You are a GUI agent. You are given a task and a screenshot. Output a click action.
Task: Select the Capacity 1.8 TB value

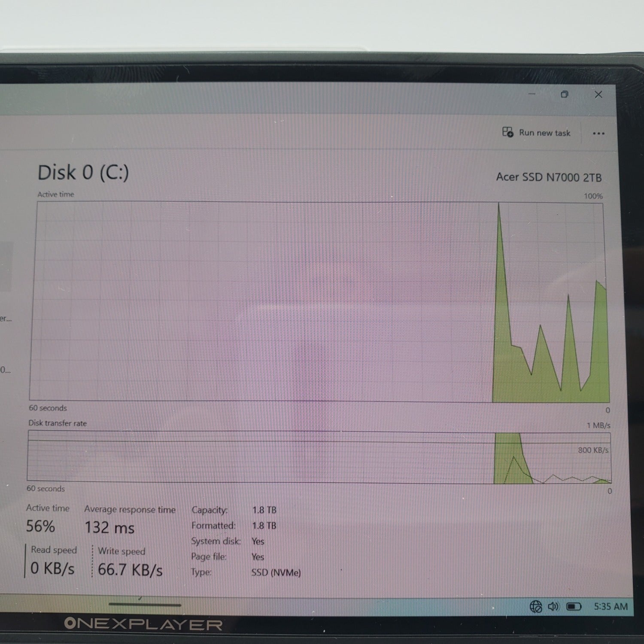click(x=264, y=510)
